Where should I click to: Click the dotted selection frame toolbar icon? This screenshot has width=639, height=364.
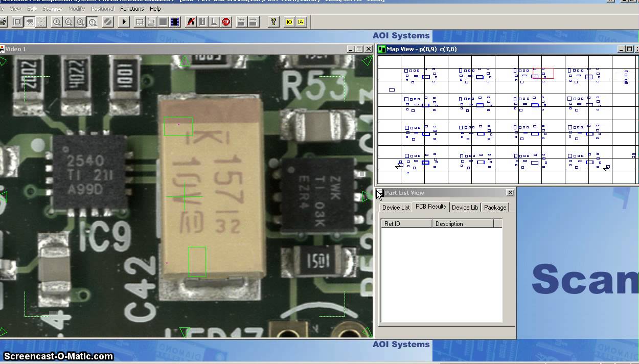[x=41, y=22]
